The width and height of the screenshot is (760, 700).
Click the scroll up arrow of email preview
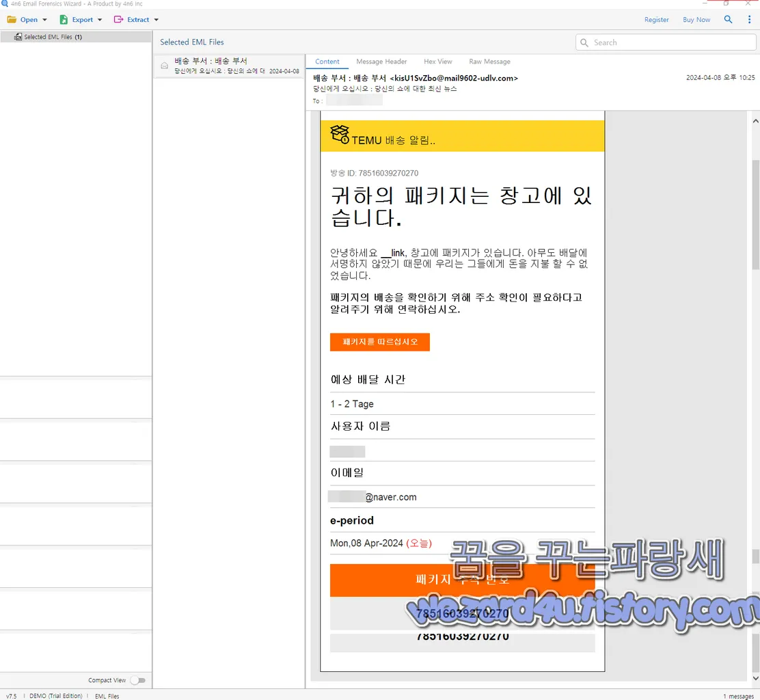click(x=756, y=121)
